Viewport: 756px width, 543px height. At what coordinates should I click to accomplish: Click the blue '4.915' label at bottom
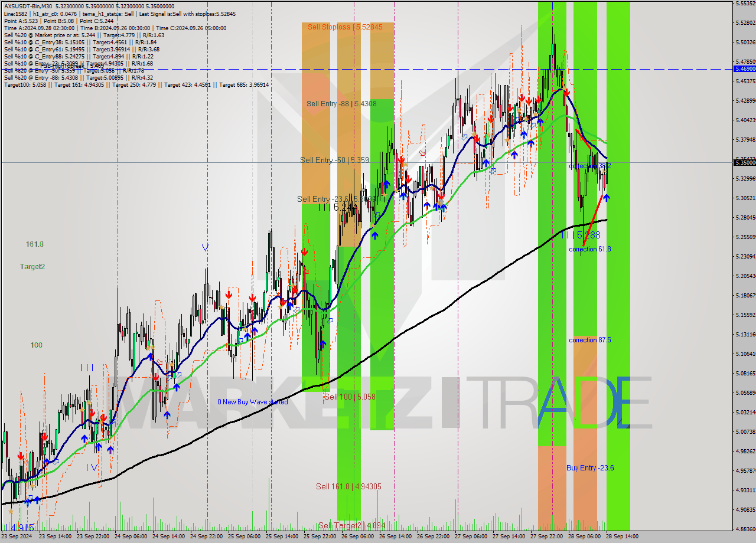[22, 527]
